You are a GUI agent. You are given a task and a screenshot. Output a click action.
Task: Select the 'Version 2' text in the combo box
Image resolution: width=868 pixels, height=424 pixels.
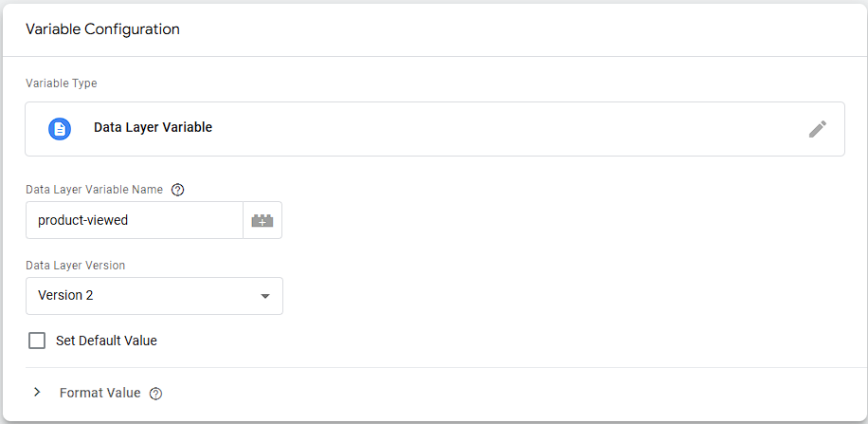coord(65,296)
